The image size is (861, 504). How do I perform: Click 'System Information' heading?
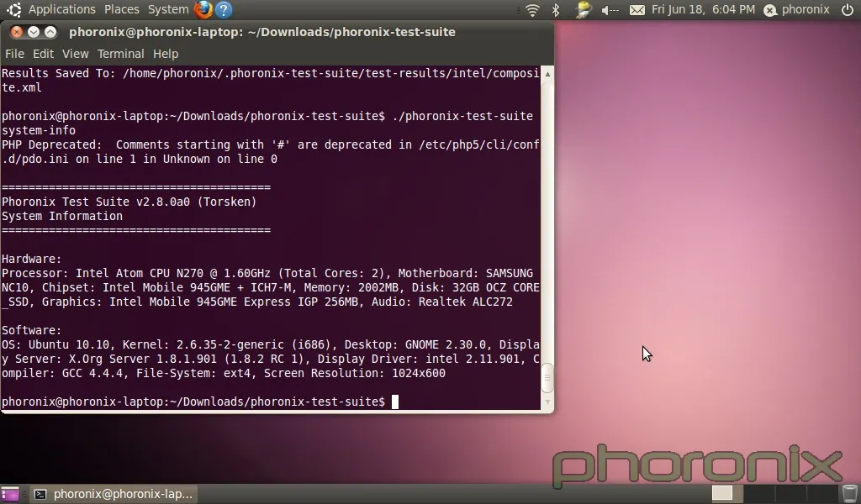point(62,216)
